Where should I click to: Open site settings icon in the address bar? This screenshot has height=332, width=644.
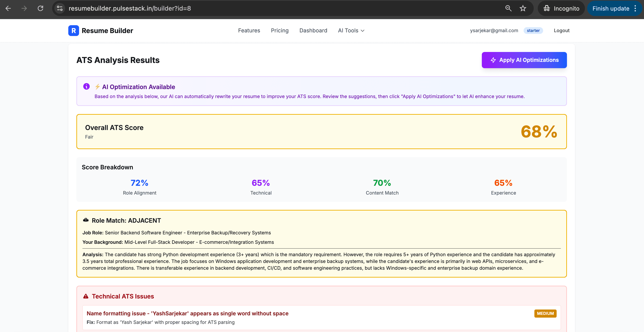pyautogui.click(x=60, y=8)
